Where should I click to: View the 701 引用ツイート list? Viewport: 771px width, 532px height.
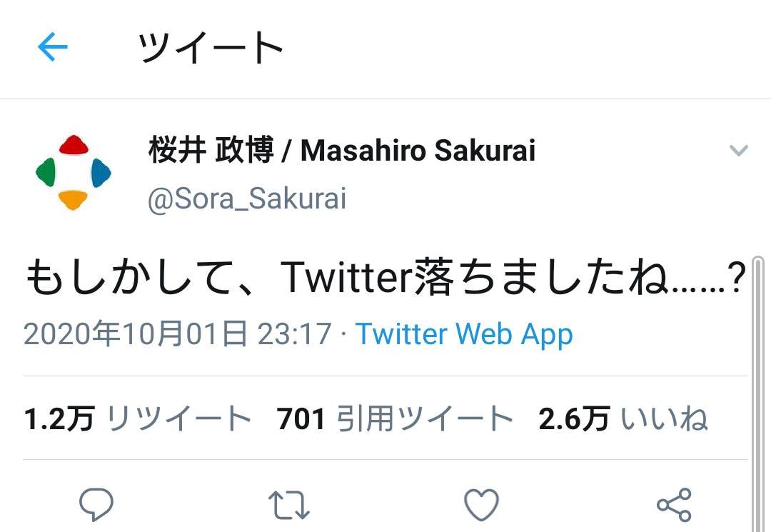click(395, 418)
